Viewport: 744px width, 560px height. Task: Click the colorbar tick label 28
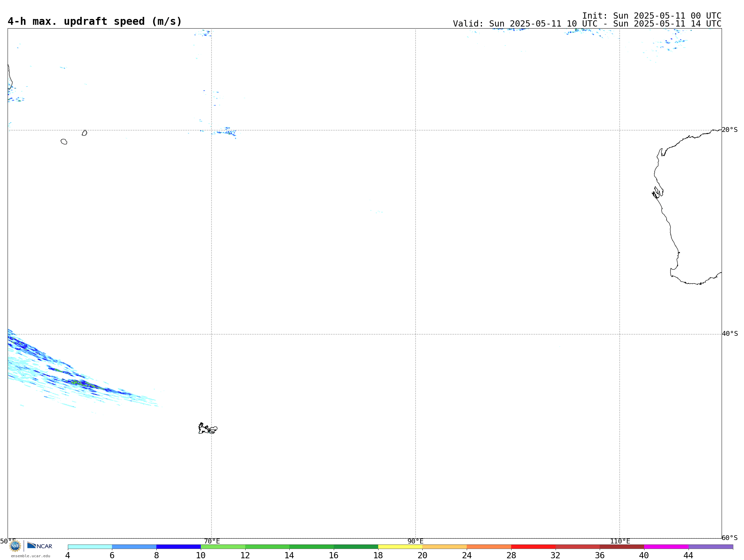511,555
